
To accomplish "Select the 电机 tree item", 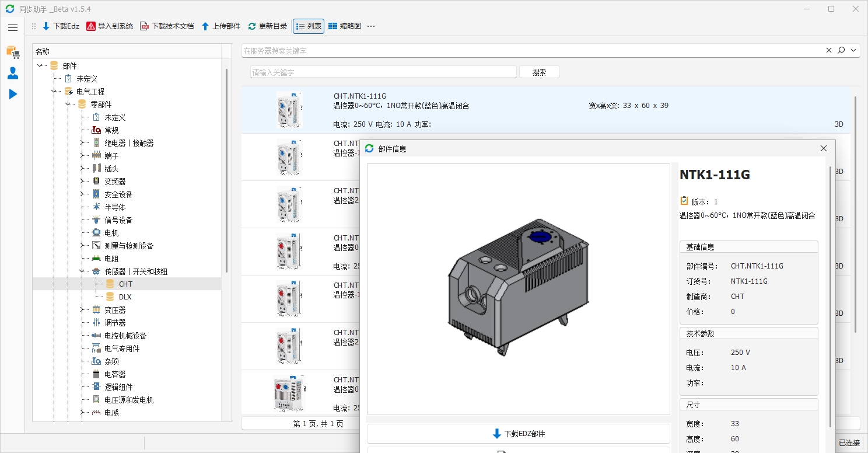I will coord(111,233).
